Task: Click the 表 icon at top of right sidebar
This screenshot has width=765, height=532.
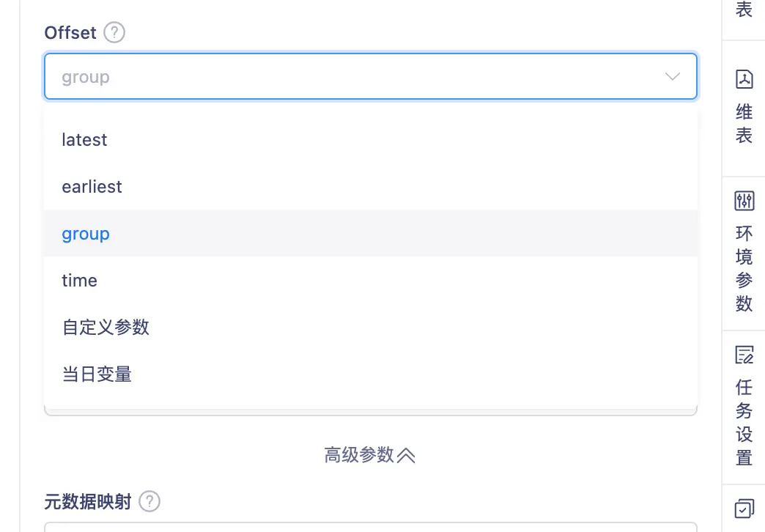Action: click(744, 9)
